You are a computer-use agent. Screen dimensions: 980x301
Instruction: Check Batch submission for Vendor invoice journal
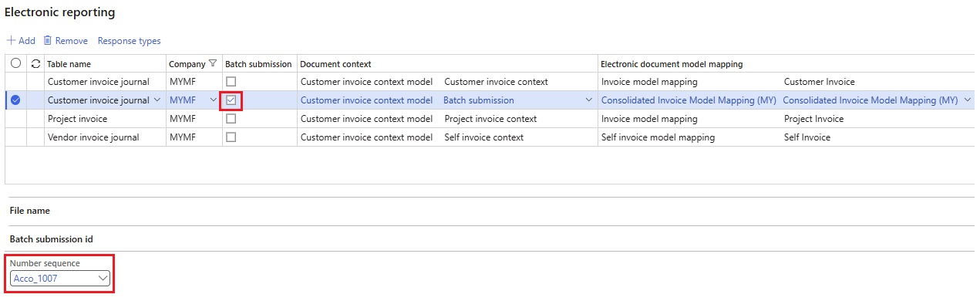point(231,137)
